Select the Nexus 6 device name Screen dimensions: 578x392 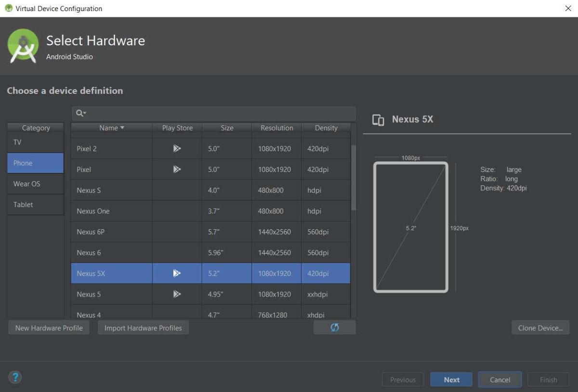[x=89, y=252]
